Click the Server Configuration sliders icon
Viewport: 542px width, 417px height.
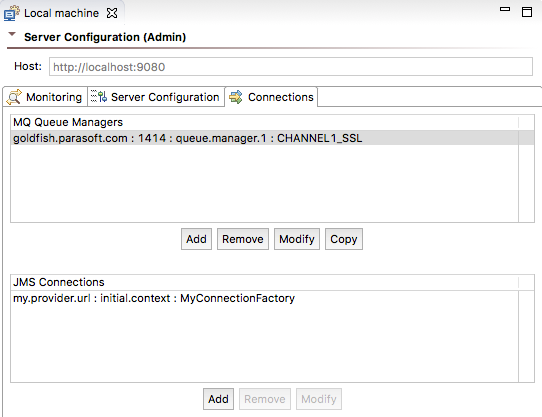(x=99, y=96)
